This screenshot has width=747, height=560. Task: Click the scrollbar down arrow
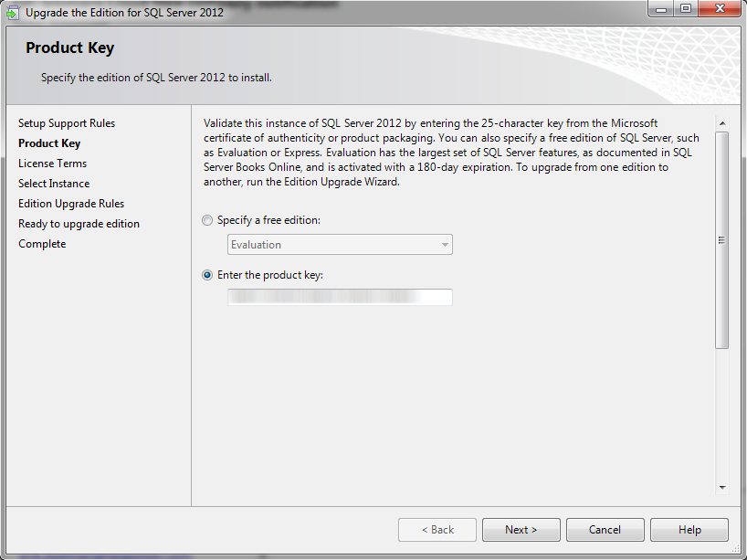[x=722, y=487]
